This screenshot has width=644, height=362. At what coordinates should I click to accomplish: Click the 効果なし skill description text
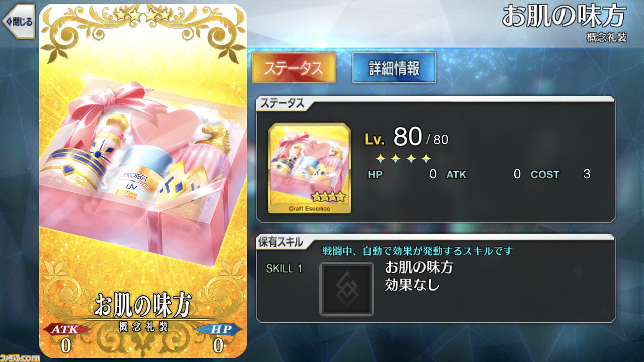413,285
